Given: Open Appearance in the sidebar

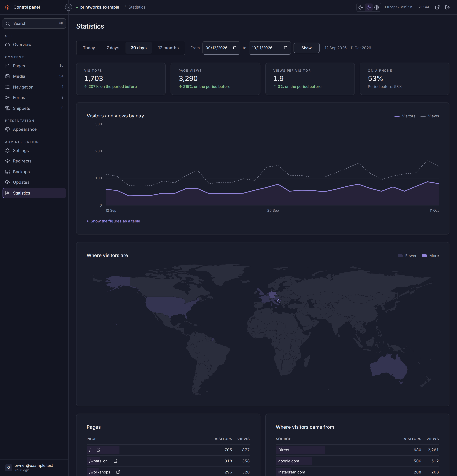Looking at the screenshot, I should point(34,129).
